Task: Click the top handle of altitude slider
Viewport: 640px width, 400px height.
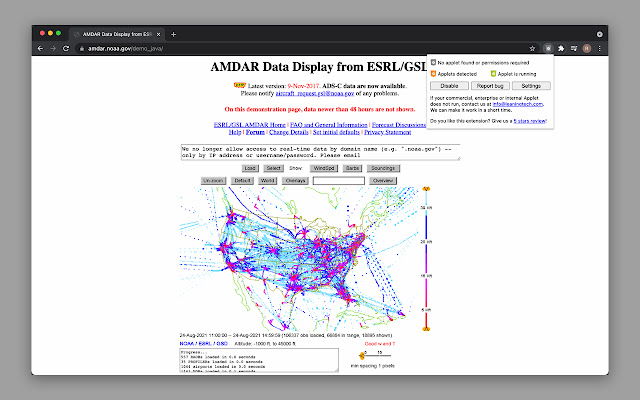Action: click(x=427, y=188)
